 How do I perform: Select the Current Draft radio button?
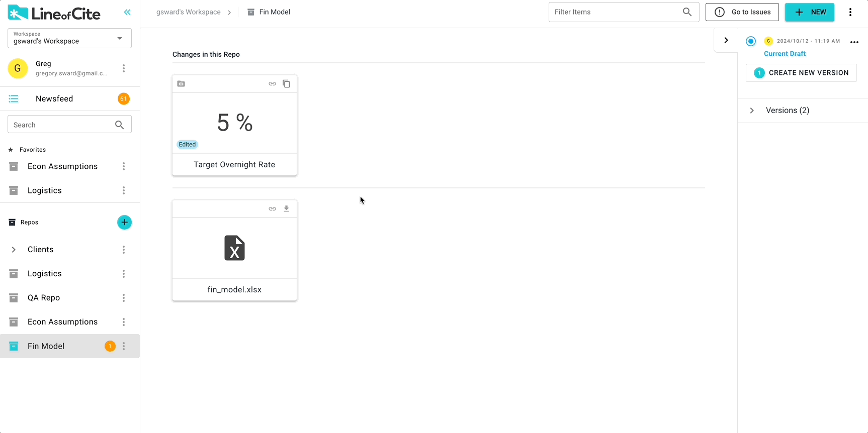pos(751,41)
